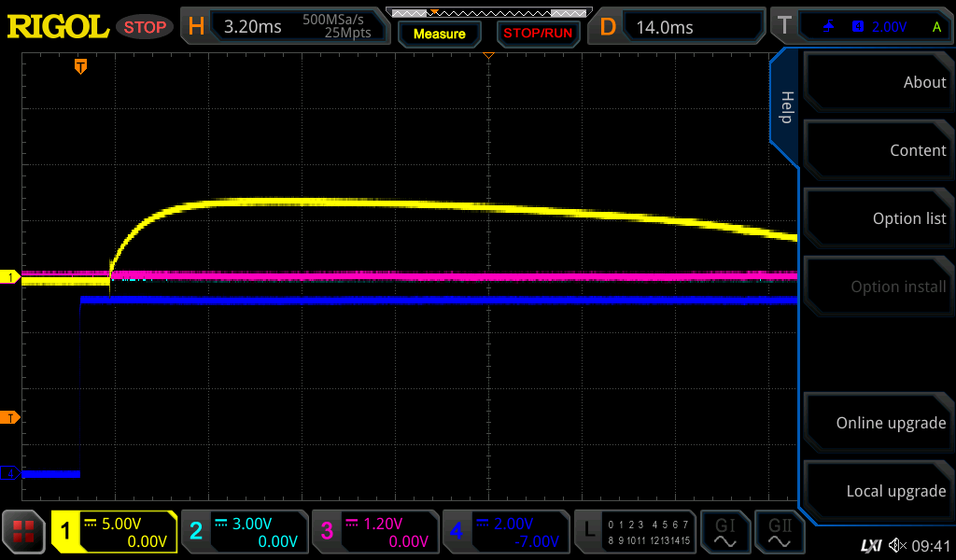Click the muted speaker icon
The width and height of the screenshot is (956, 560).
tap(897, 545)
